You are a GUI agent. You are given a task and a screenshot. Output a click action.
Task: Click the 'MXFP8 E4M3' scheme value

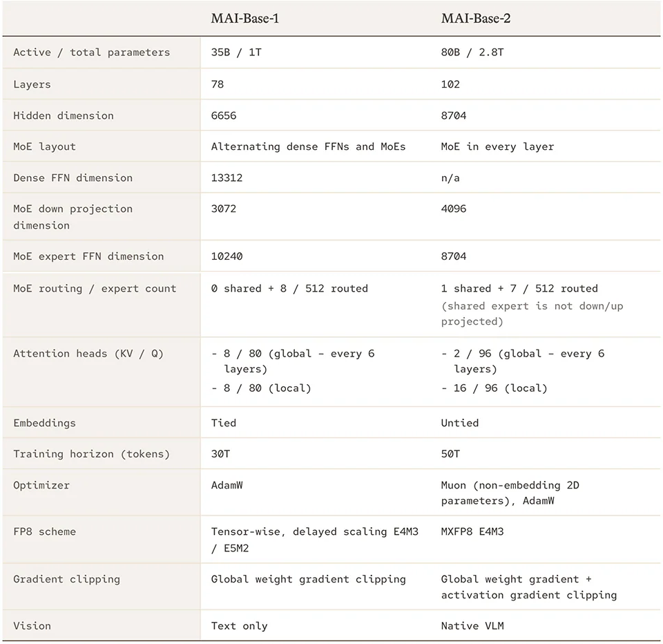point(472,532)
